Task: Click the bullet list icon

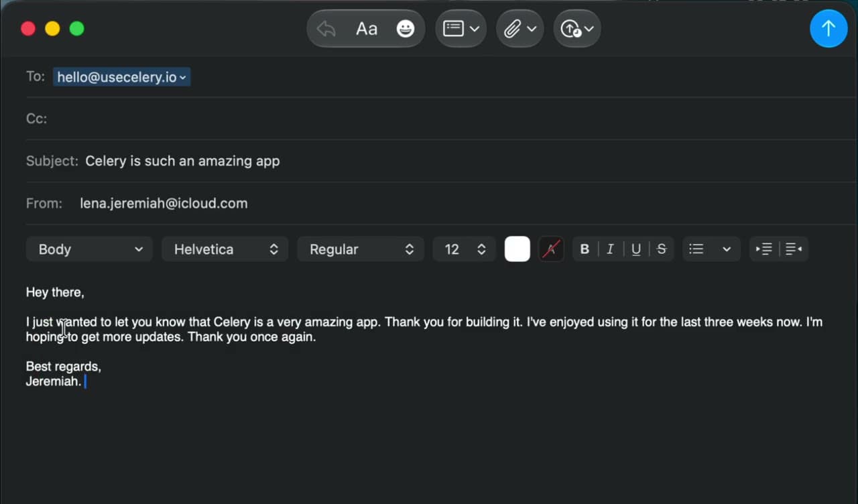Action: [696, 249]
